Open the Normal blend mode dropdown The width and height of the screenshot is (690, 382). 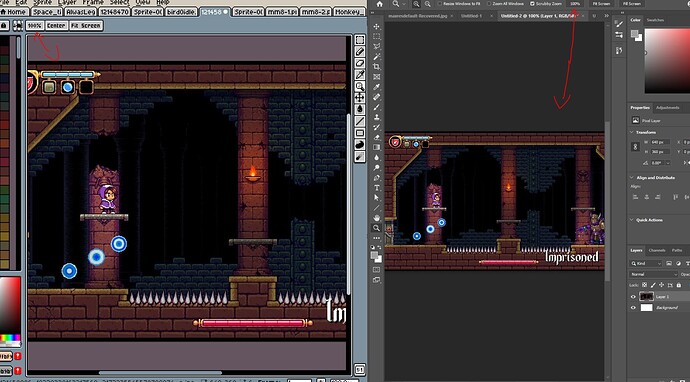(654, 274)
